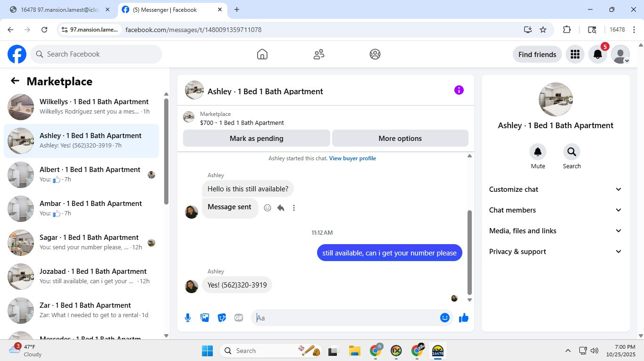
Task: Choose a GIF in the composer
Action: coord(239,318)
